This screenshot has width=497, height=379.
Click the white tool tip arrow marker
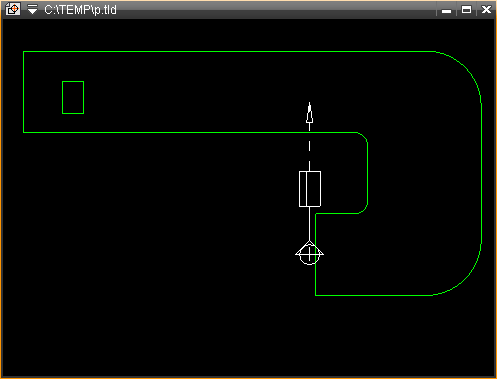(x=310, y=113)
